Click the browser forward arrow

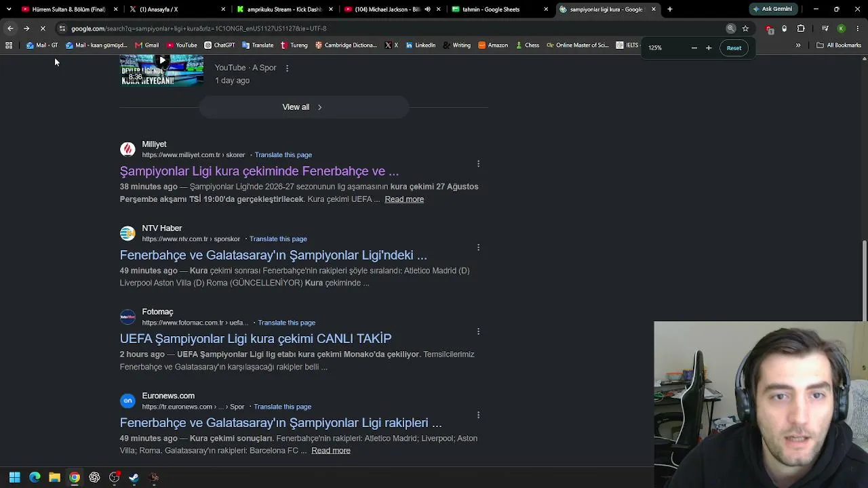coord(26,28)
